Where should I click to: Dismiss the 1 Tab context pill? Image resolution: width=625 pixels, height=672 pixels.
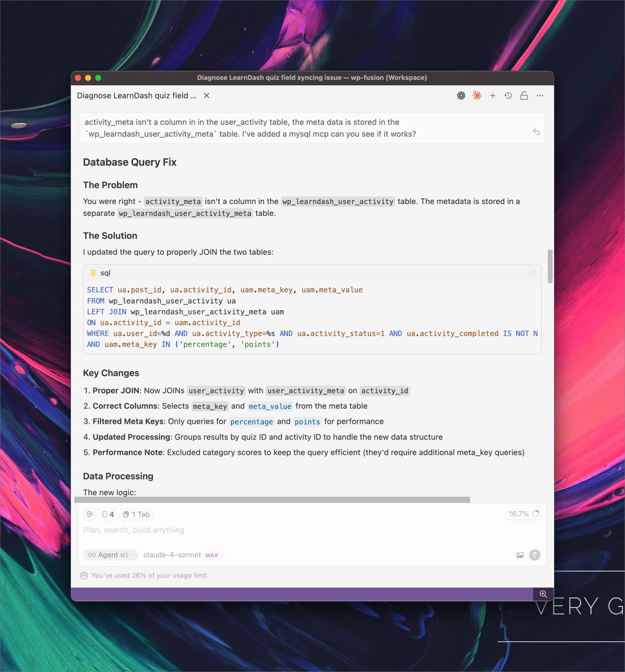click(136, 514)
